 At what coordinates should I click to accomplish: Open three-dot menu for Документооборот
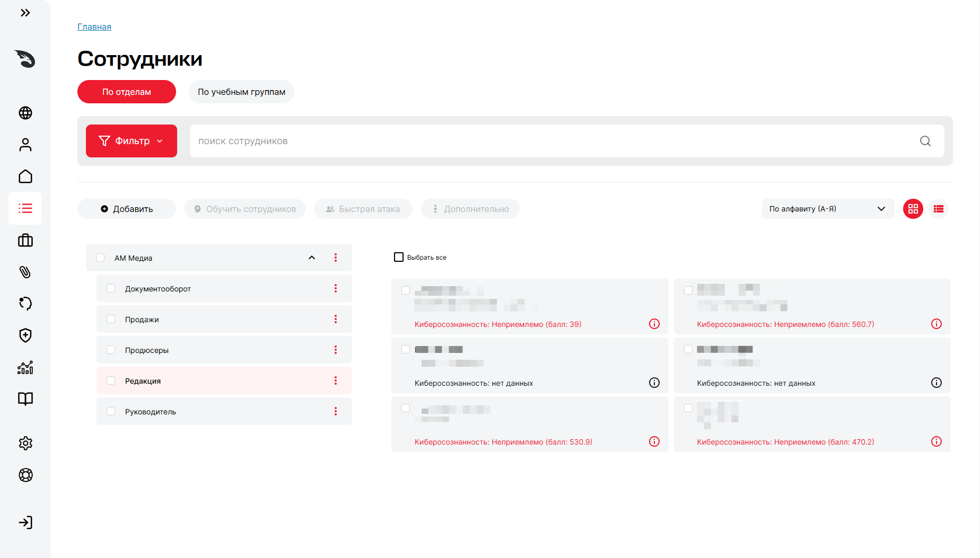click(335, 288)
